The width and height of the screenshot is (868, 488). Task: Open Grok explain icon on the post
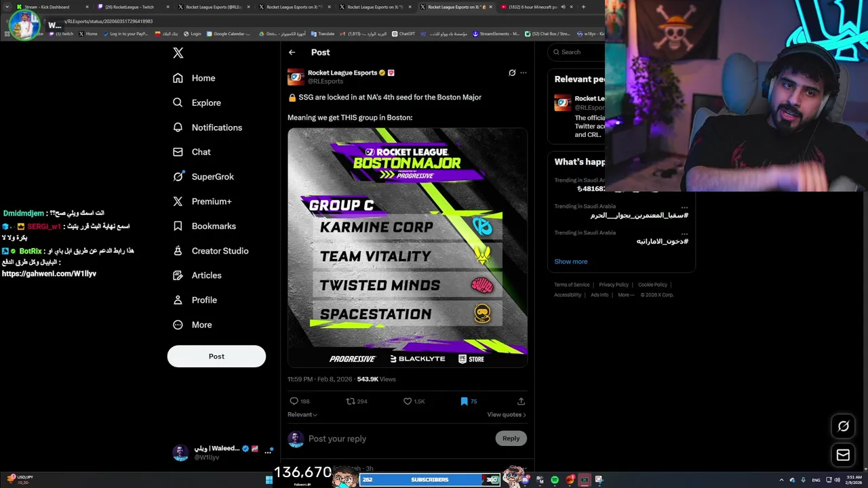click(512, 73)
